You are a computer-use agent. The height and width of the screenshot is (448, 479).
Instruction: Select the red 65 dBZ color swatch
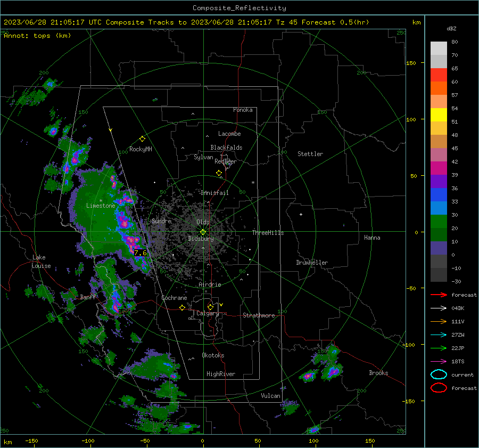(x=439, y=75)
